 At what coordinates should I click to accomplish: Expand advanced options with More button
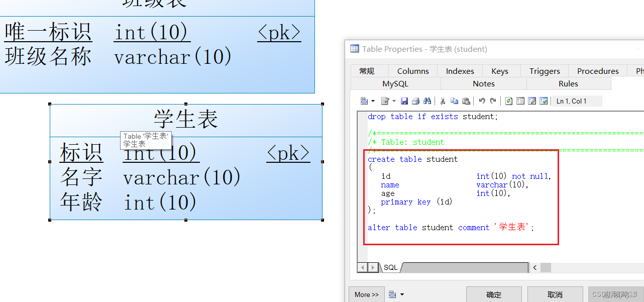tap(366, 294)
